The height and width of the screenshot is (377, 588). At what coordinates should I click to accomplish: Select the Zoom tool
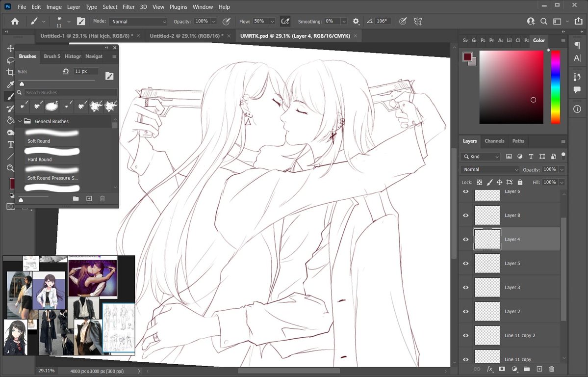[10, 168]
